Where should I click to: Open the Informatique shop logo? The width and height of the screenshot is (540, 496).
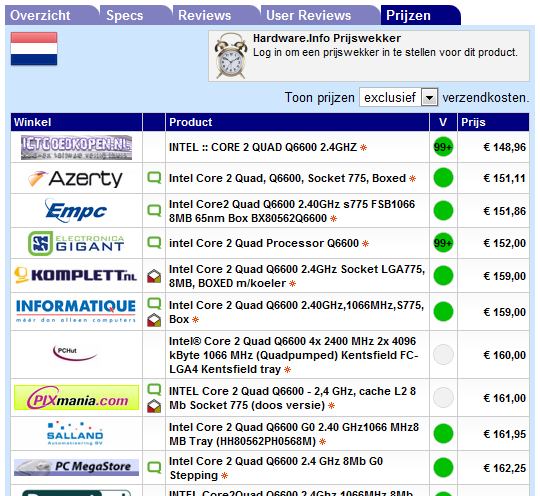coord(76,311)
